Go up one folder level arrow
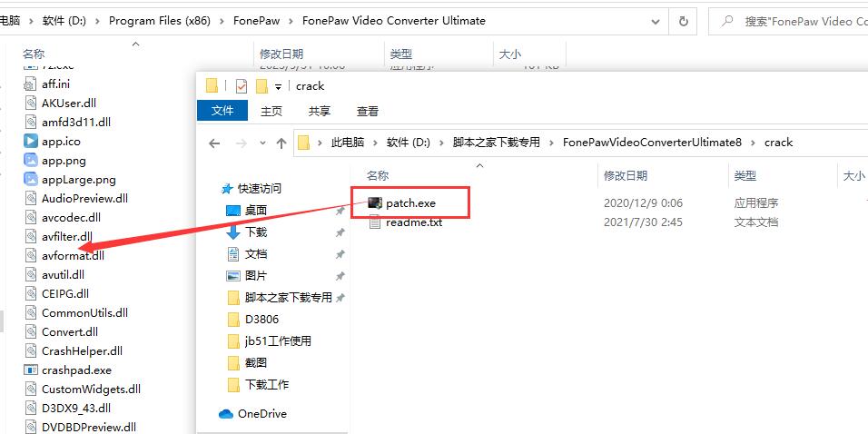This screenshot has height=434, width=868. 281,143
